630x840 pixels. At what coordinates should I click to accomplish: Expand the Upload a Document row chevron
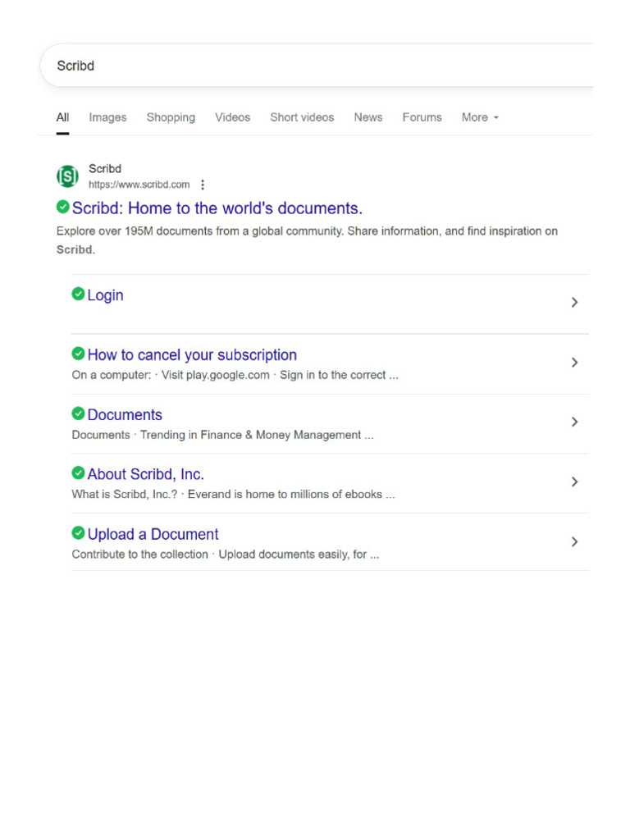click(574, 542)
